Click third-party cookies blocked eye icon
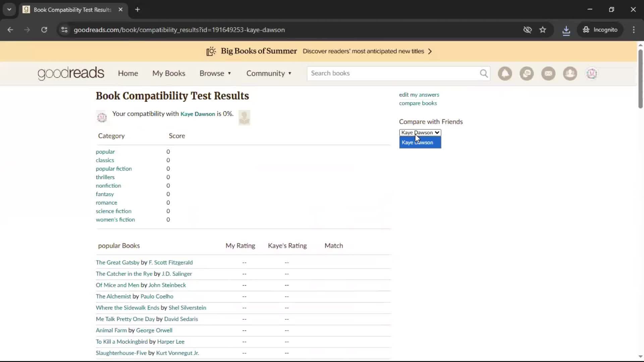 [x=527, y=30]
